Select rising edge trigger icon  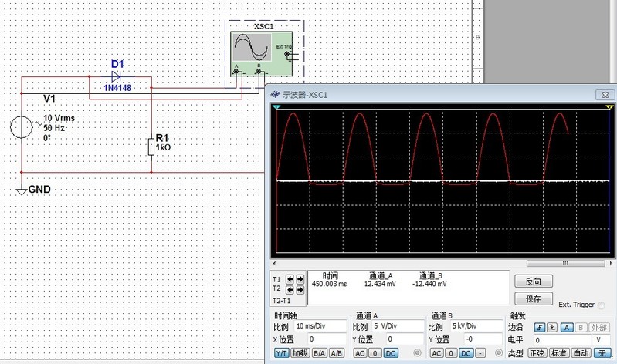pos(540,327)
